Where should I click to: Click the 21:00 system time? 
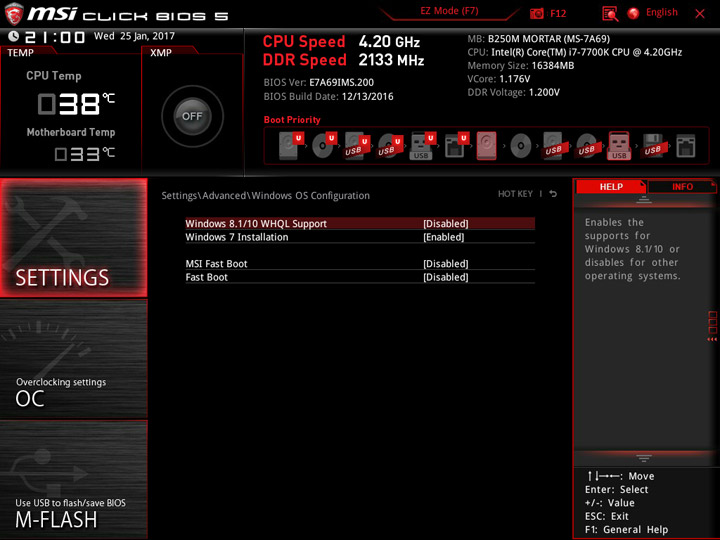[55, 37]
